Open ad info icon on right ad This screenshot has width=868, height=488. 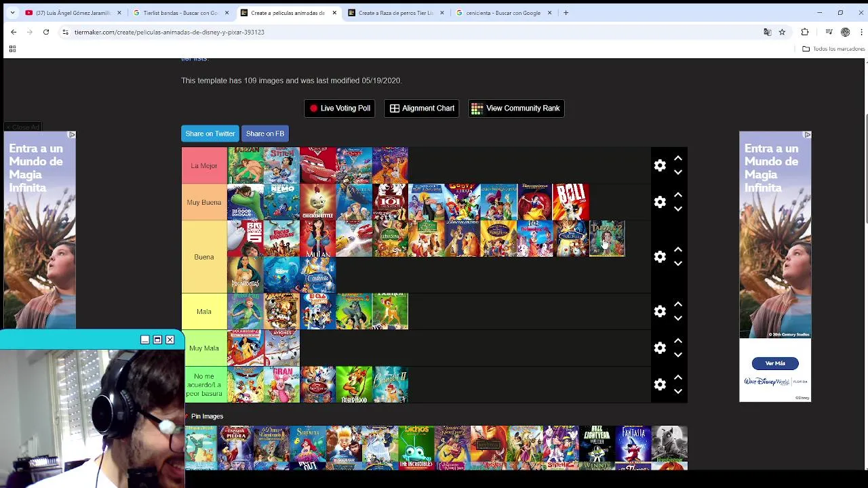tap(807, 135)
